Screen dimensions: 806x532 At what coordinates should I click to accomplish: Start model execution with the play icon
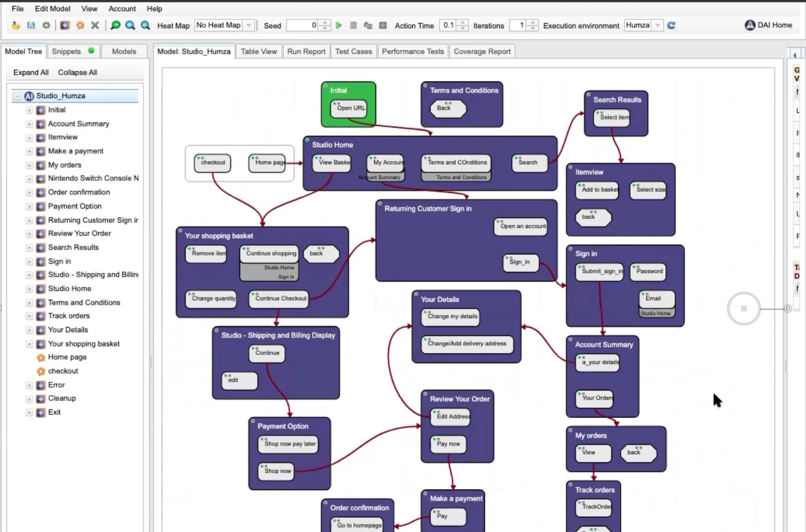pos(339,26)
